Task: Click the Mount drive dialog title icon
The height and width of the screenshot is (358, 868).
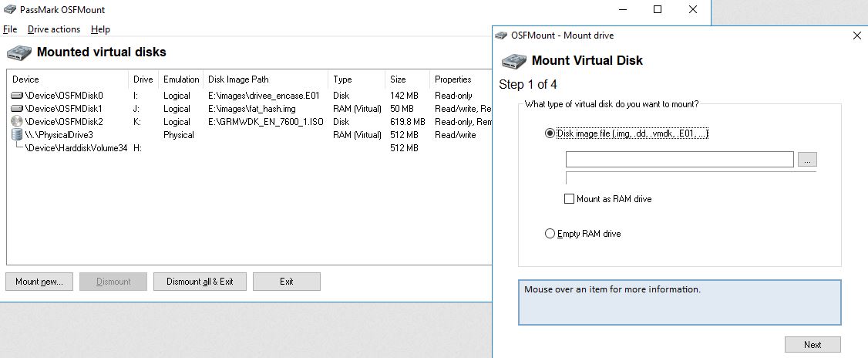Action: tap(501, 35)
